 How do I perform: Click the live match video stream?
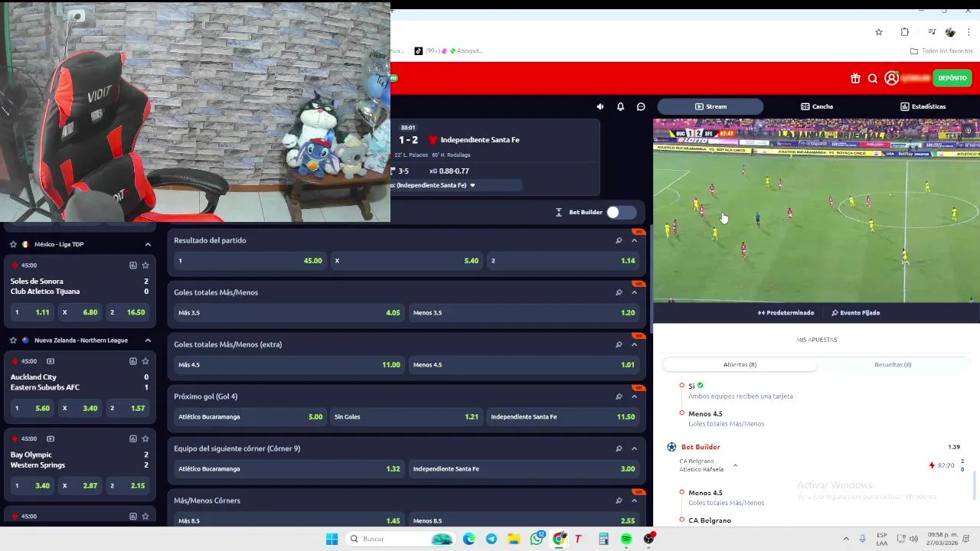pos(816,210)
